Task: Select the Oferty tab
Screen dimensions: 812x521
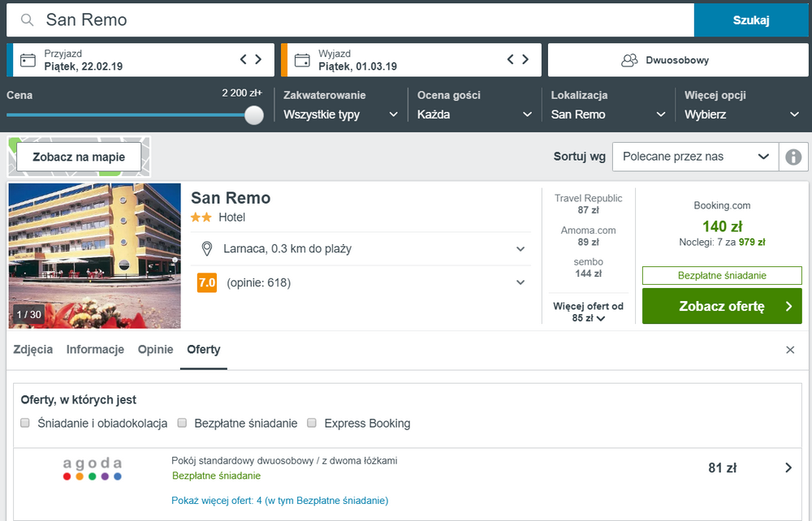Action: pos(204,350)
